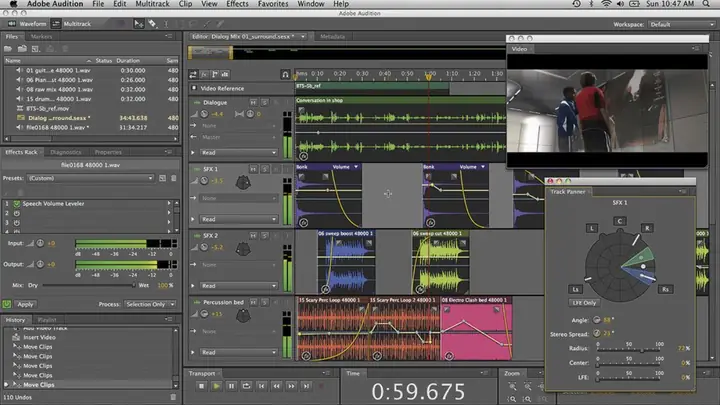Switch to the Diagnostics tab
Screen dimensions: 720x405
pyautogui.click(x=66, y=152)
